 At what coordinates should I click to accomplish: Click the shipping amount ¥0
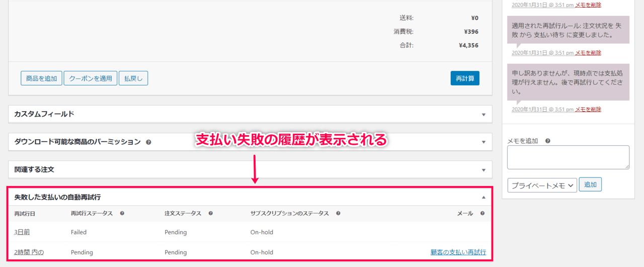[474, 18]
